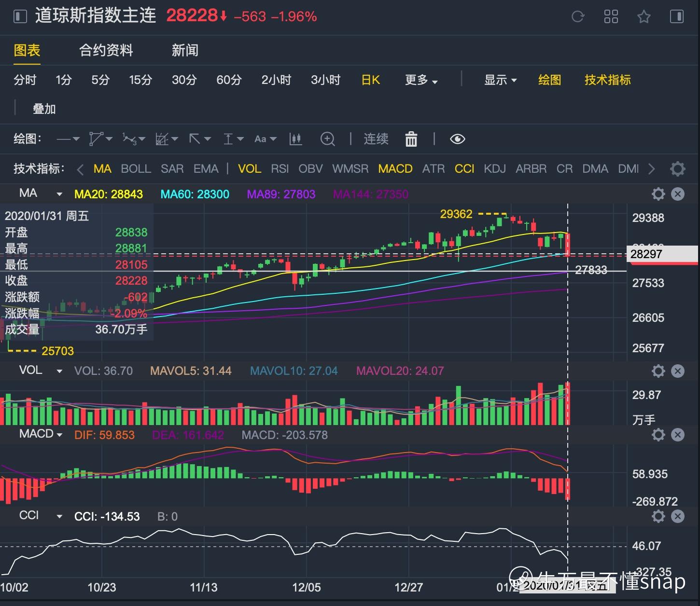
Task: Select the 60分 timeframe
Action: coord(229,80)
